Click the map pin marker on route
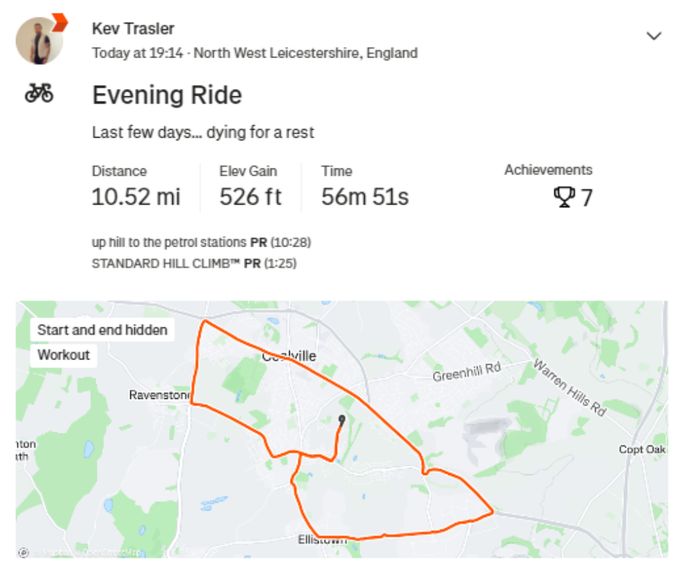The height and width of the screenshot is (570, 684). [x=342, y=420]
